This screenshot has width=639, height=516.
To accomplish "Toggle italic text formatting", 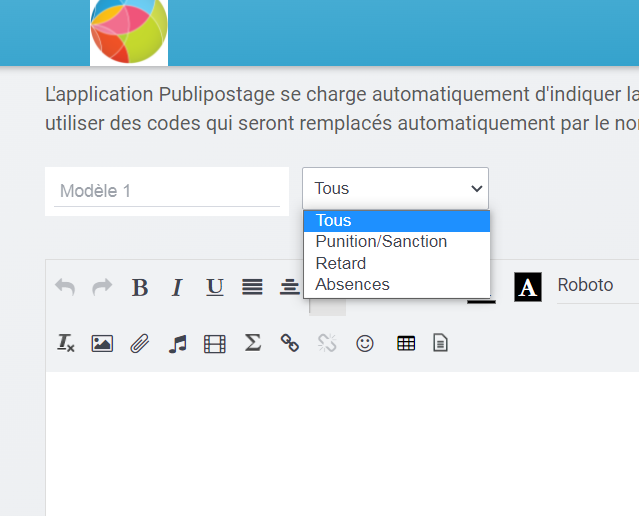I will 177,288.
